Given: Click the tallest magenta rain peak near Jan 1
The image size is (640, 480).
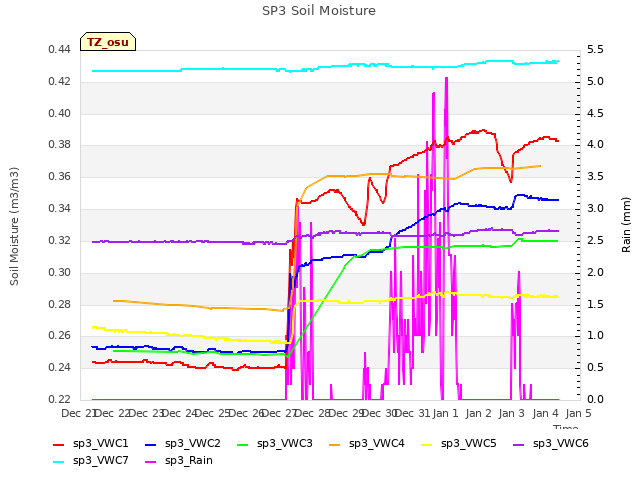Looking at the screenshot, I should click(x=446, y=78).
